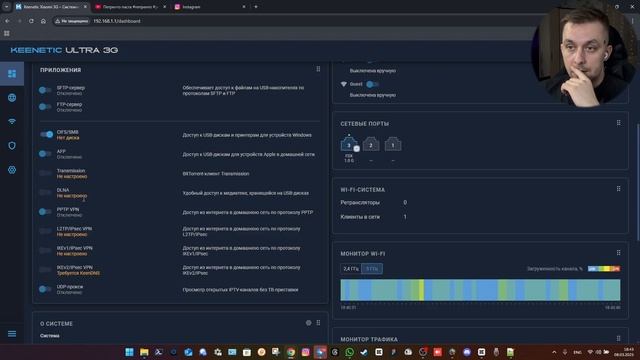Open the Wi-Fi networks icon in the sidebar
Image resolution: width=640 pixels, height=360 pixels.
pyautogui.click(x=12, y=122)
